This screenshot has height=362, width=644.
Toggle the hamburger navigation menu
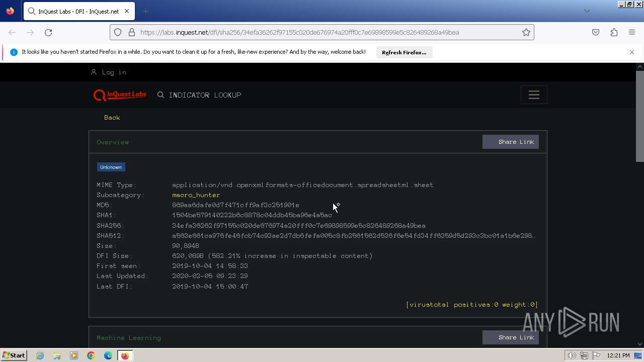(x=534, y=95)
